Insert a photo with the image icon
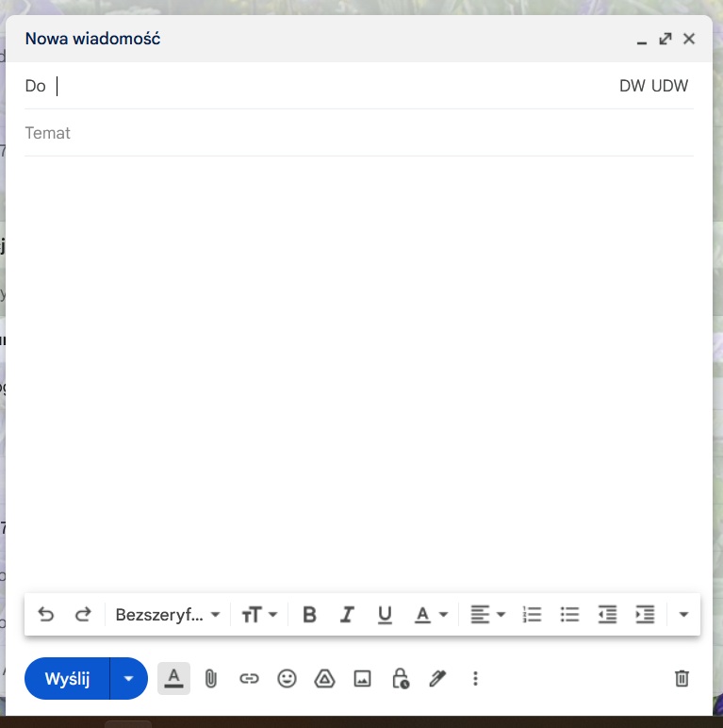The width and height of the screenshot is (723, 728). 362,678
